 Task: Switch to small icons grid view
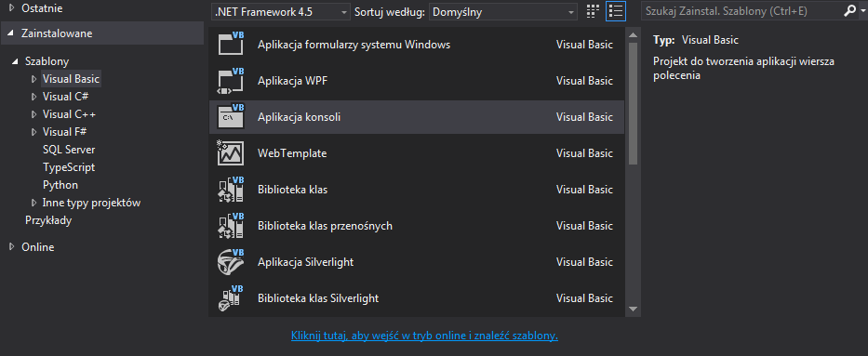[593, 11]
